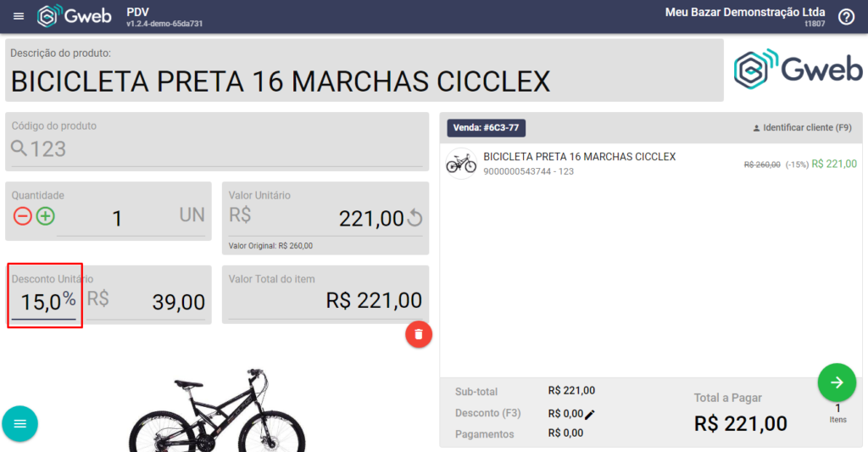Open the hamburger menu in top bar
868x452 pixels.
19,17
